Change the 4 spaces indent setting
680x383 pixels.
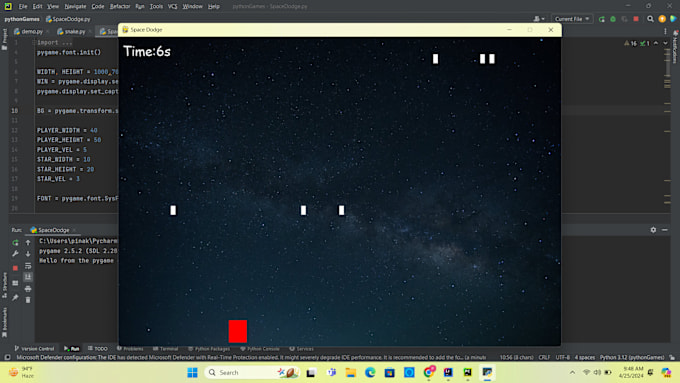point(585,357)
